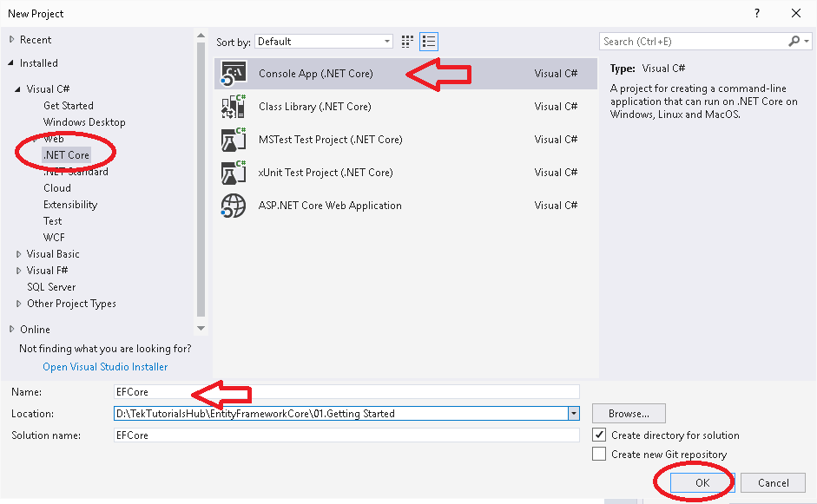This screenshot has height=504, width=817.
Task: Close the New Project dialog
Action: pyautogui.click(x=796, y=14)
